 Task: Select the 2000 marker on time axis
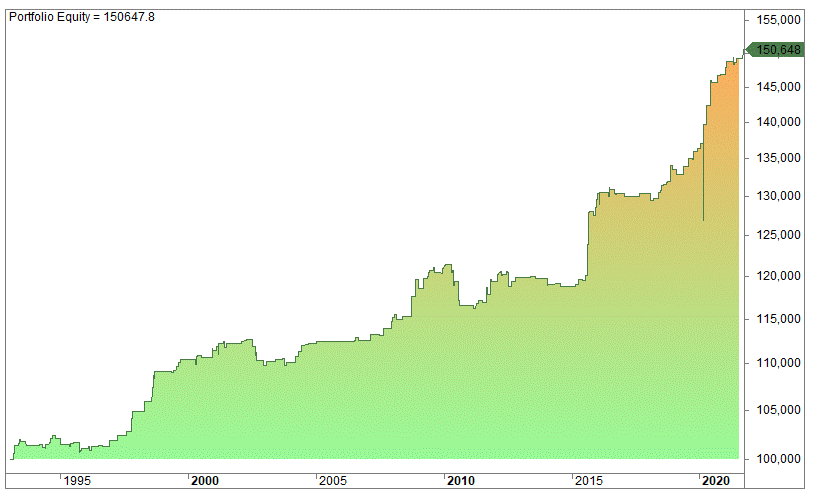click(205, 481)
